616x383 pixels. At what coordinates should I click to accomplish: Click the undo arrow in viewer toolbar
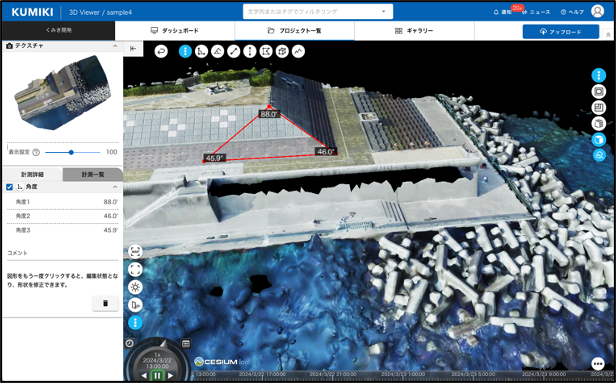[161, 51]
